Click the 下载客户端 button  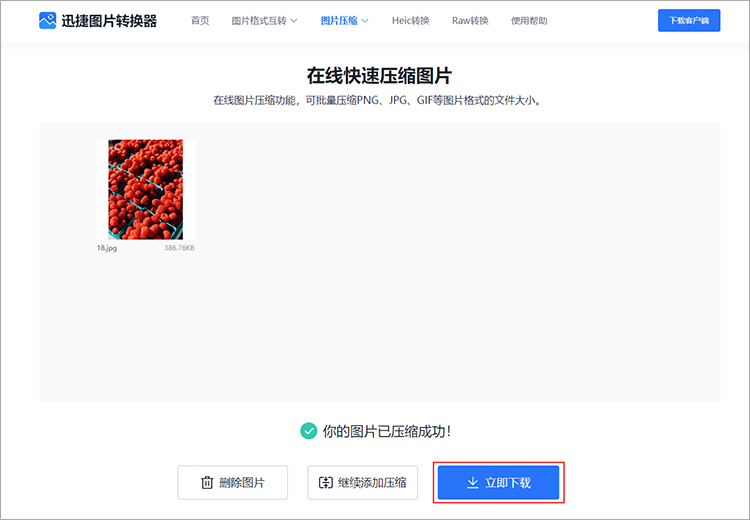click(689, 21)
